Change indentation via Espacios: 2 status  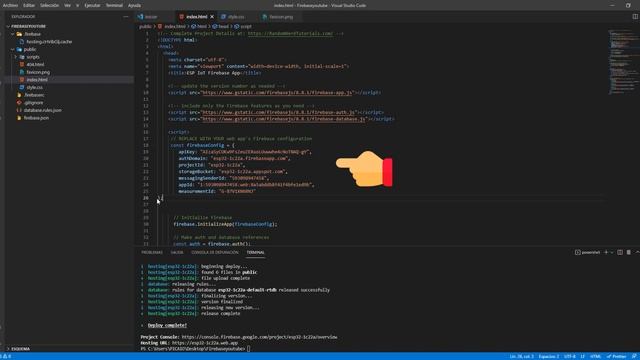click(549, 356)
